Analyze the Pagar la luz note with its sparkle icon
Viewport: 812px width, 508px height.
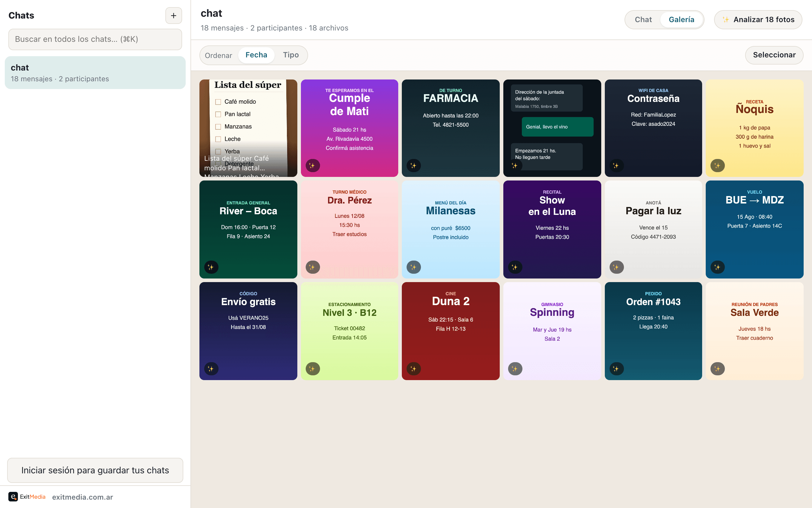(616, 267)
